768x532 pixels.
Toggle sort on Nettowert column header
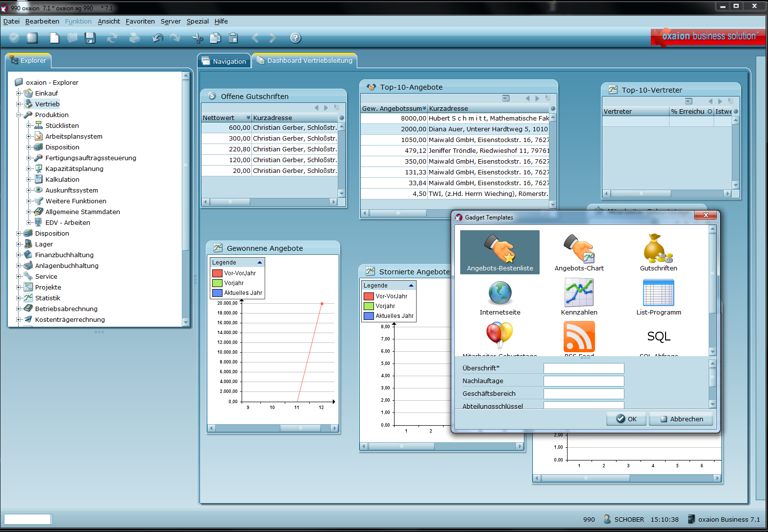(x=225, y=118)
